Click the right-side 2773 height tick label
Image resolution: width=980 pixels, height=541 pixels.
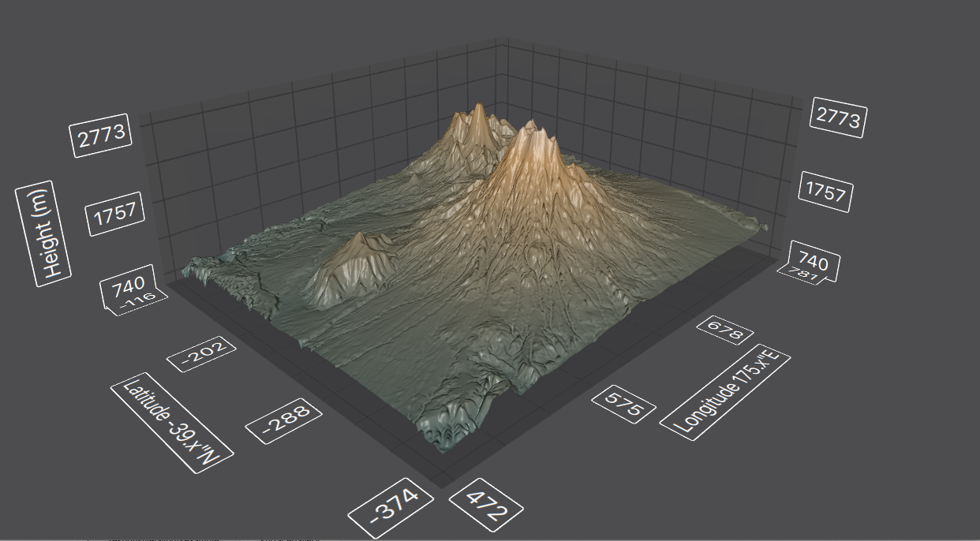837,118
